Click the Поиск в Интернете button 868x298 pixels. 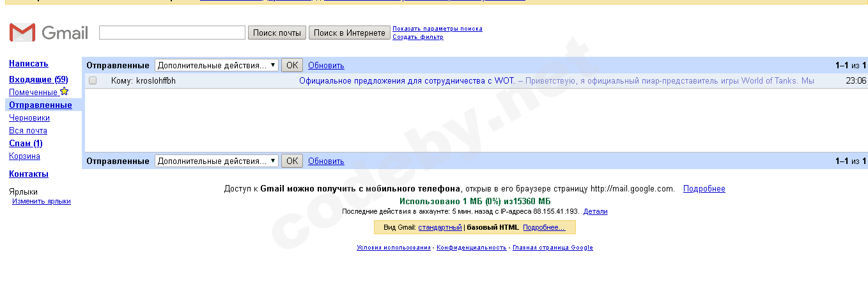pyautogui.click(x=349, y=33)
